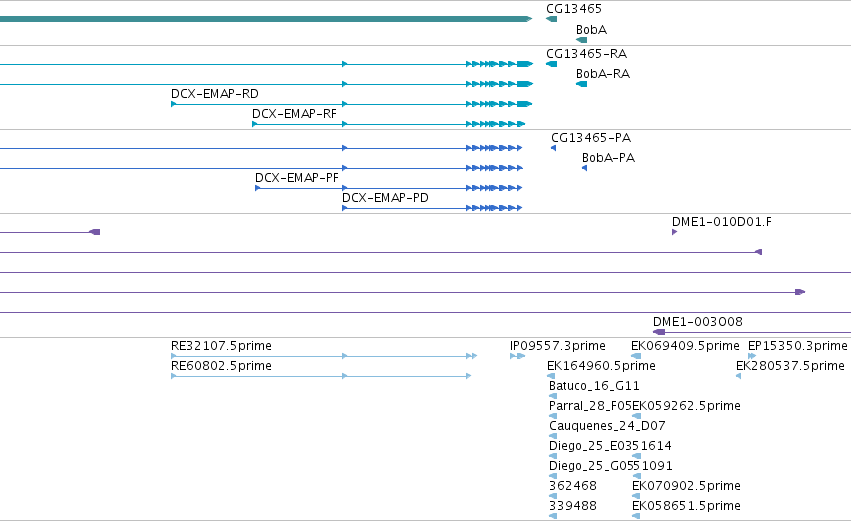Select the Parral_28_F05 label
The width and height of the screenshot is (851, 521).
(x=590, y=406)
